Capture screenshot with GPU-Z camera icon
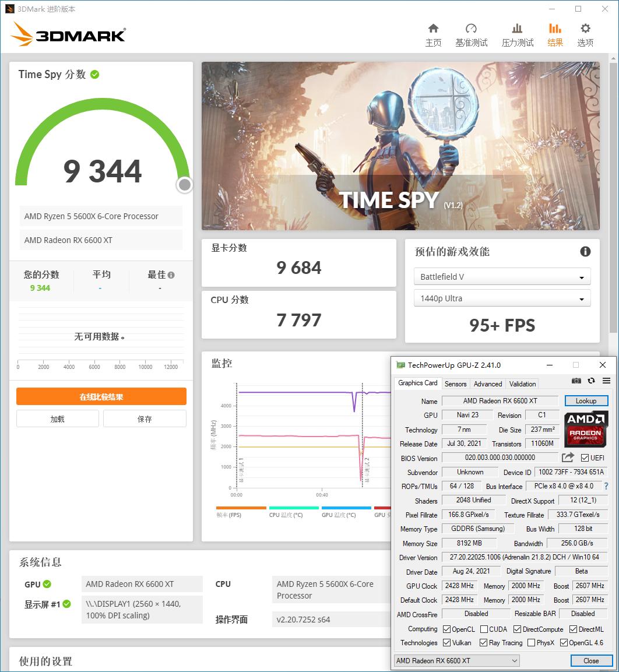The height and width of the screenshot is (672, 619). 576,381
